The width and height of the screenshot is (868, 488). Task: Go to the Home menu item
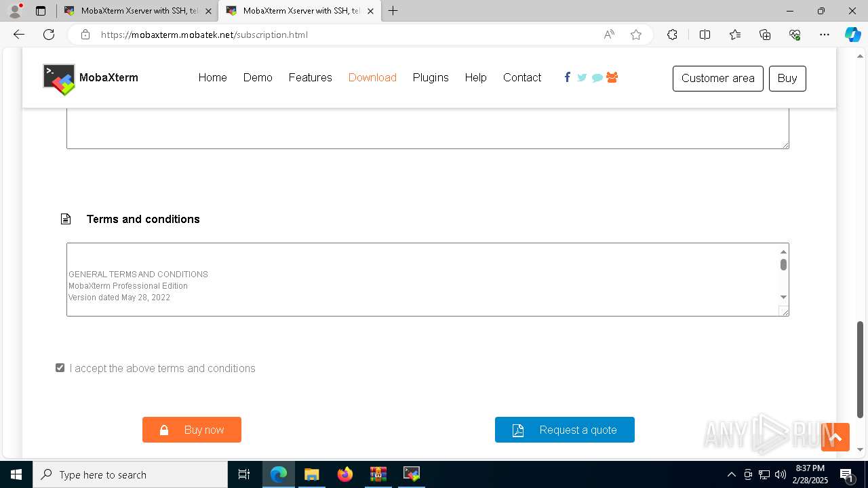[x=212, y=77]
